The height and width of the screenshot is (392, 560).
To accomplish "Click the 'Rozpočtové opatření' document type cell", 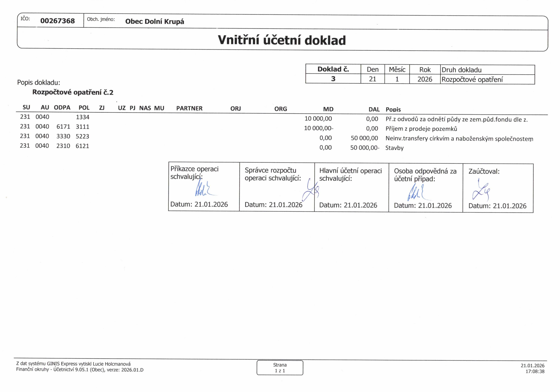I will [472, 79].
